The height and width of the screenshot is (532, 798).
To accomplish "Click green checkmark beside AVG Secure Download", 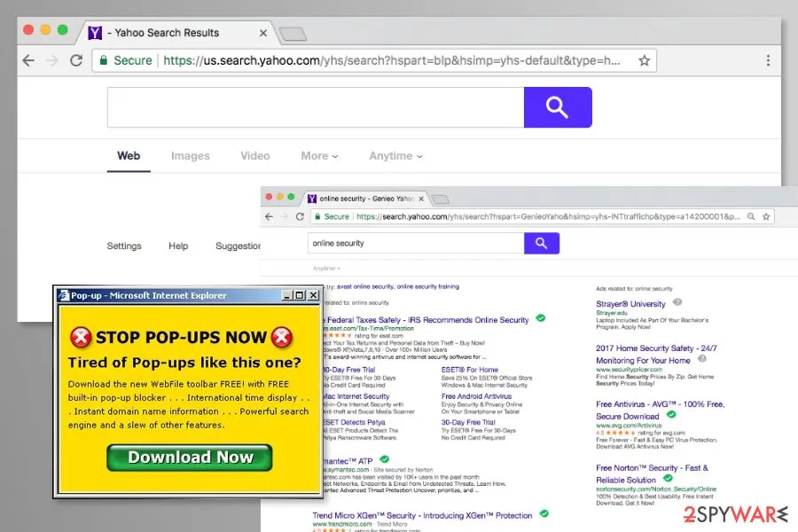I will (671, 414).
